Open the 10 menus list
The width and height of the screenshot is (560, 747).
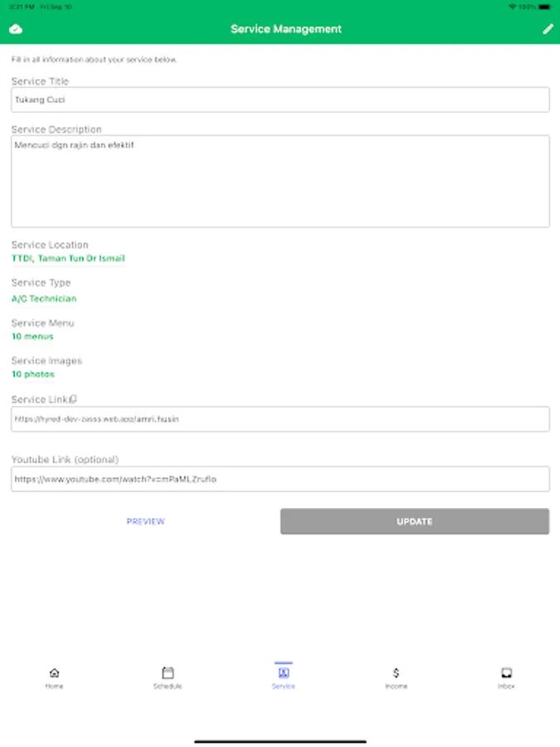(x=32, y=336)
